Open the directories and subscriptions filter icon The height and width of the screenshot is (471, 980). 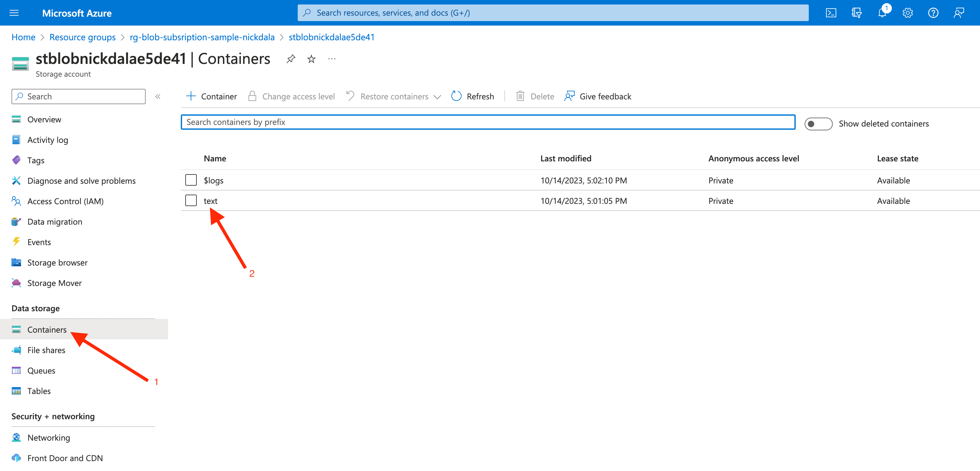coord(856,13)
